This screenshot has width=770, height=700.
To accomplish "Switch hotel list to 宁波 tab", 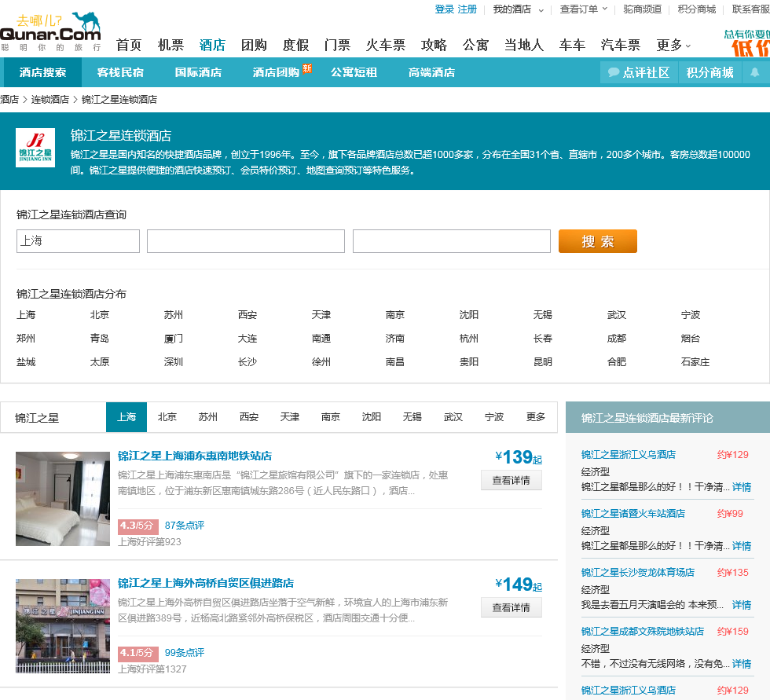I will (494, 416).
